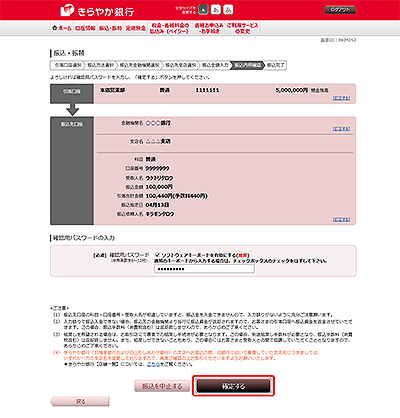Click the Kirayaka Bank logo

(x=97, y=11)
